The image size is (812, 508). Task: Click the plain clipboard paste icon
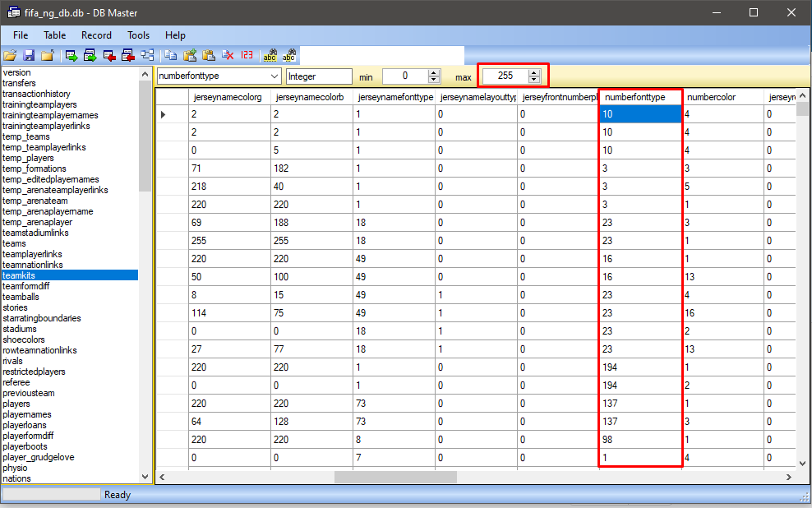(209, 55)
